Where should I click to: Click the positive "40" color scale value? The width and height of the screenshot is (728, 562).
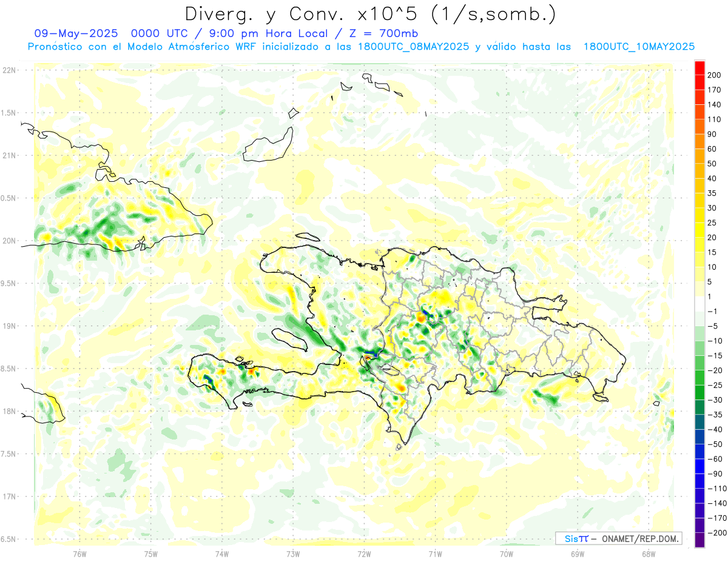click(712, 178)
